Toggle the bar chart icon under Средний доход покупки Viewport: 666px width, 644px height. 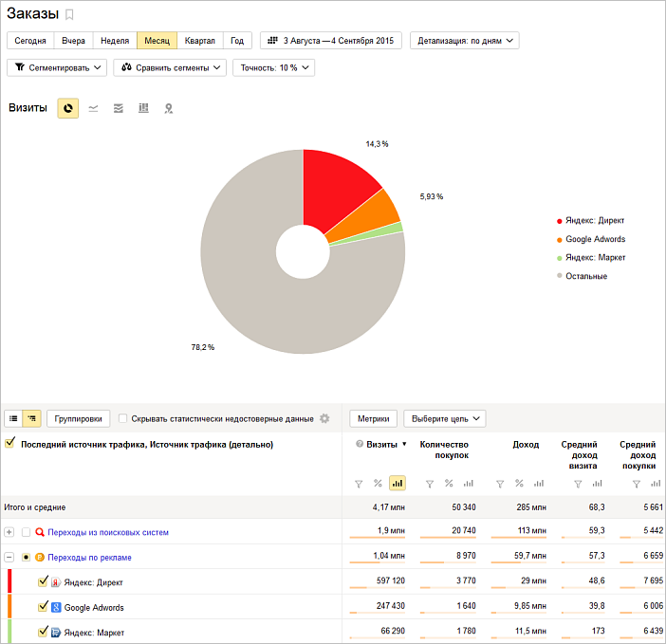coord(656,484)
